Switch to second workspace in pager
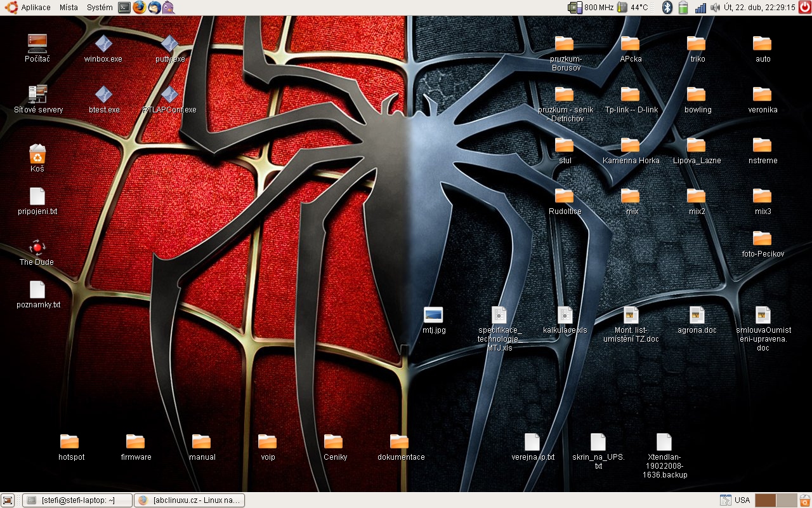The width and height of the screenshot is (812, 508). tap(786, 500)
